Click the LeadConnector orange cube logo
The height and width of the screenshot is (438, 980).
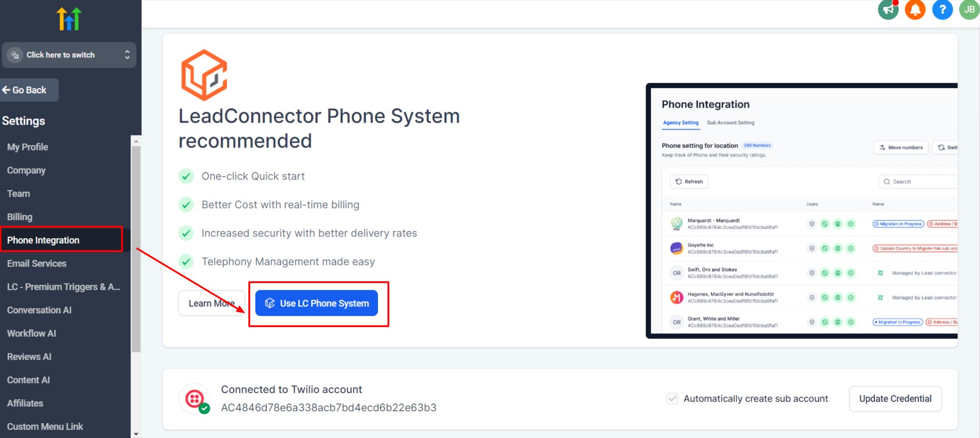(204, 75)
